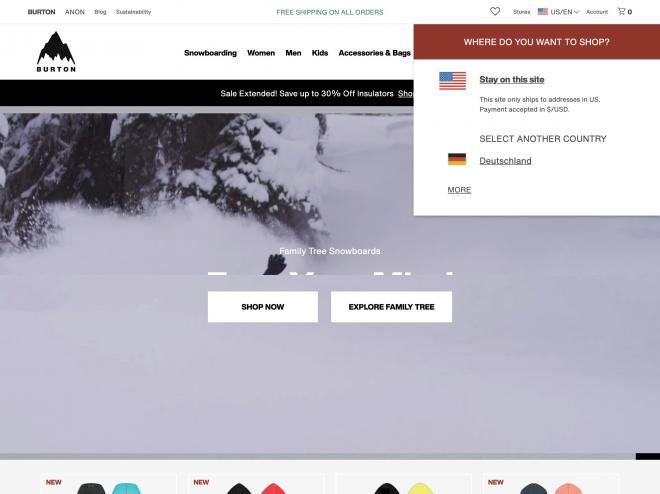Image resolution: width=660 pixels, height=494 pixels.
Task: Open the Accessories & Bags menu
Action: [x=375, y=53]
